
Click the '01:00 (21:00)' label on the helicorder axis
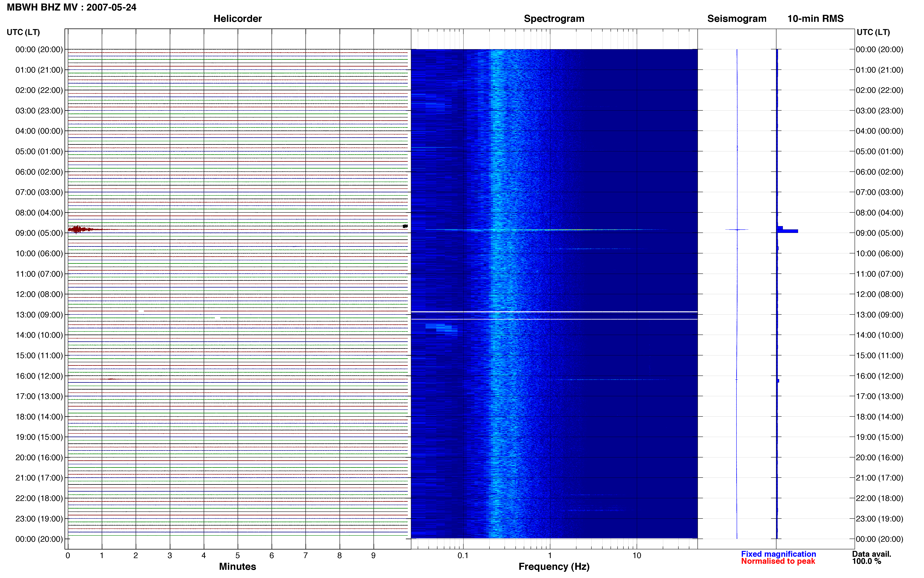(x=39, y=70)
